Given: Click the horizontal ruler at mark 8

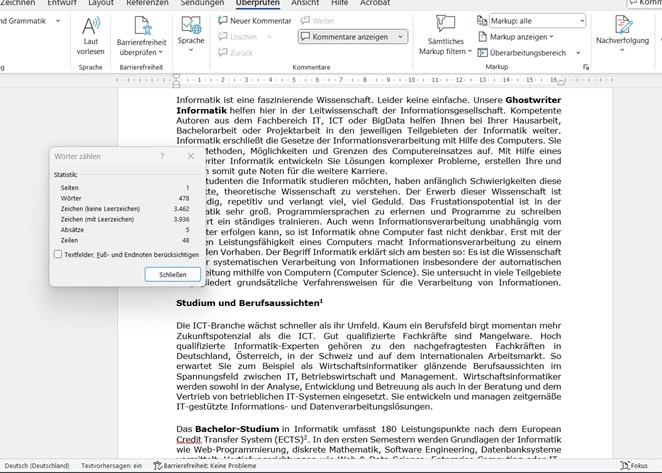Looking at the screenshot, I should (364, 80).
